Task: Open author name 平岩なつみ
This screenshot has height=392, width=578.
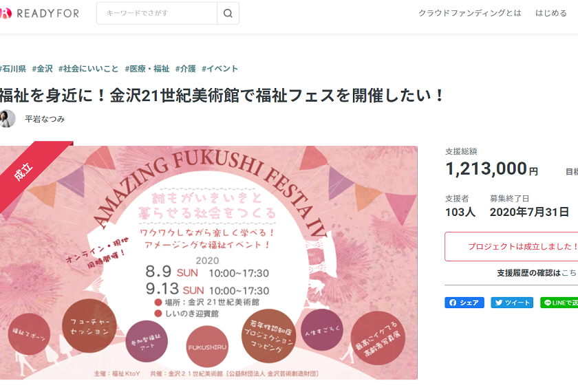Action: 45,119
